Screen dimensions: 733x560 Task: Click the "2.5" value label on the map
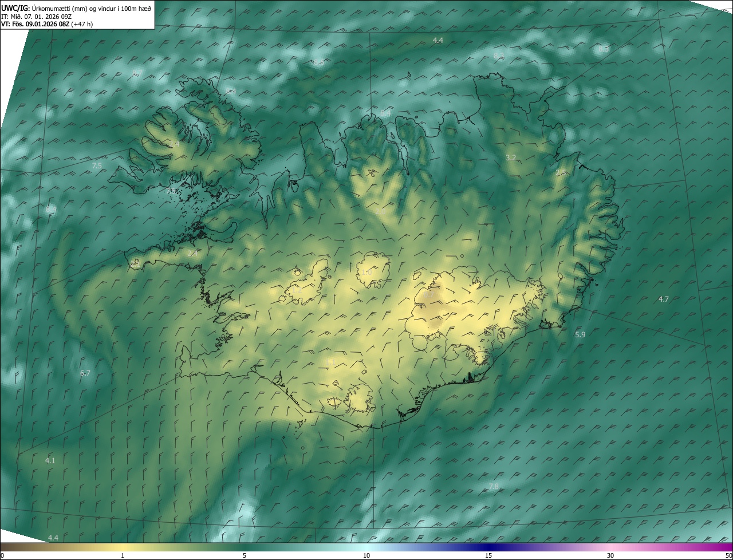(561, 172)
